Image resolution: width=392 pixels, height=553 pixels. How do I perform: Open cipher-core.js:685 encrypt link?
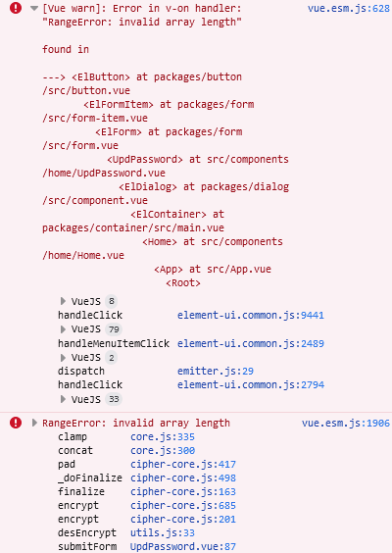[183, 506]
